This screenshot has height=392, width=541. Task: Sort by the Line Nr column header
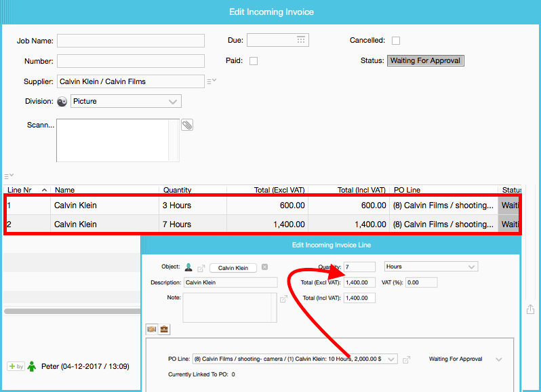(x=27, y=190)
